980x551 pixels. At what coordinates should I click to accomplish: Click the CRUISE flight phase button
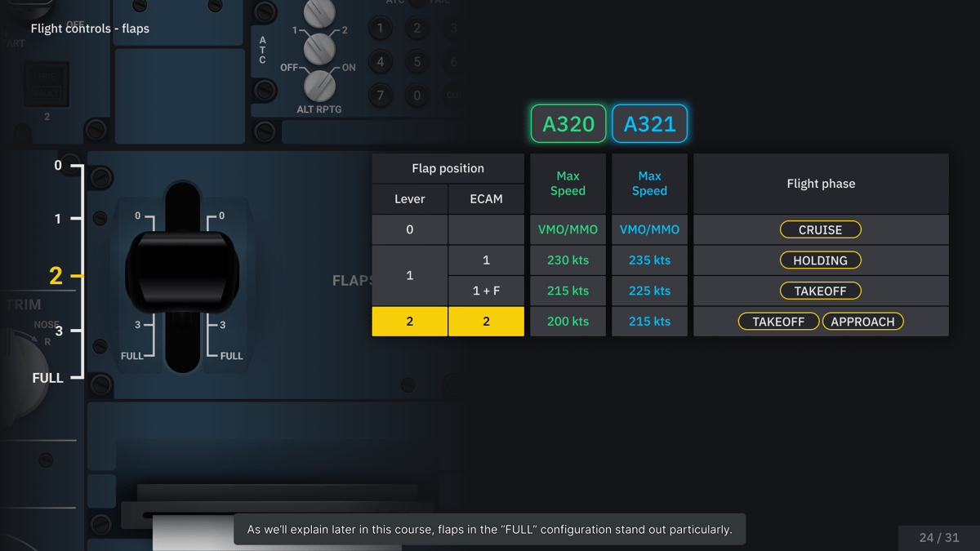820,229
